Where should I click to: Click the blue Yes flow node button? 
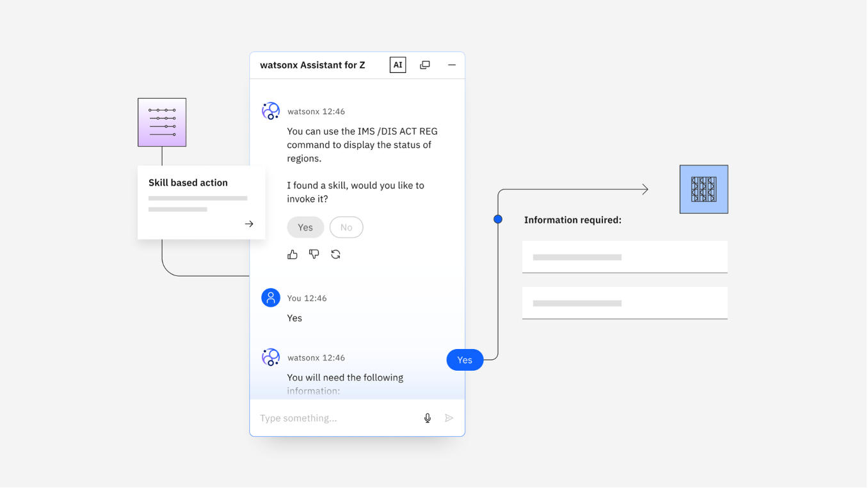click(464, 359)
